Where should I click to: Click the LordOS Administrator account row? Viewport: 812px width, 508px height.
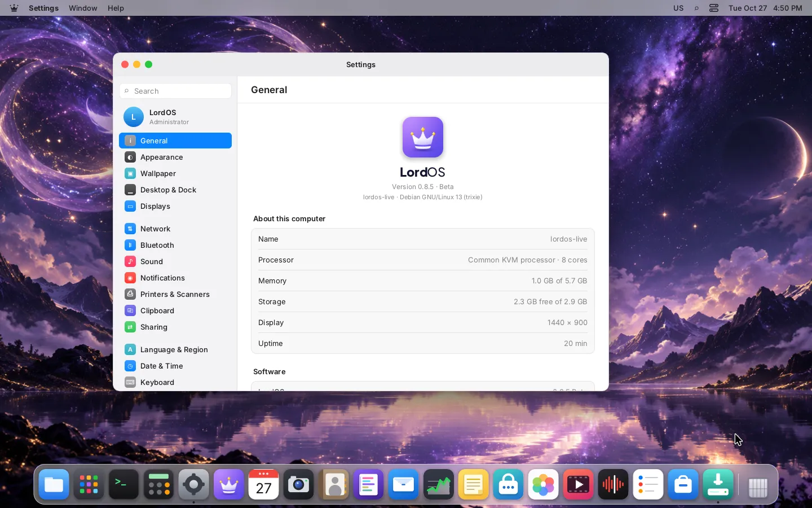point(175,117)
